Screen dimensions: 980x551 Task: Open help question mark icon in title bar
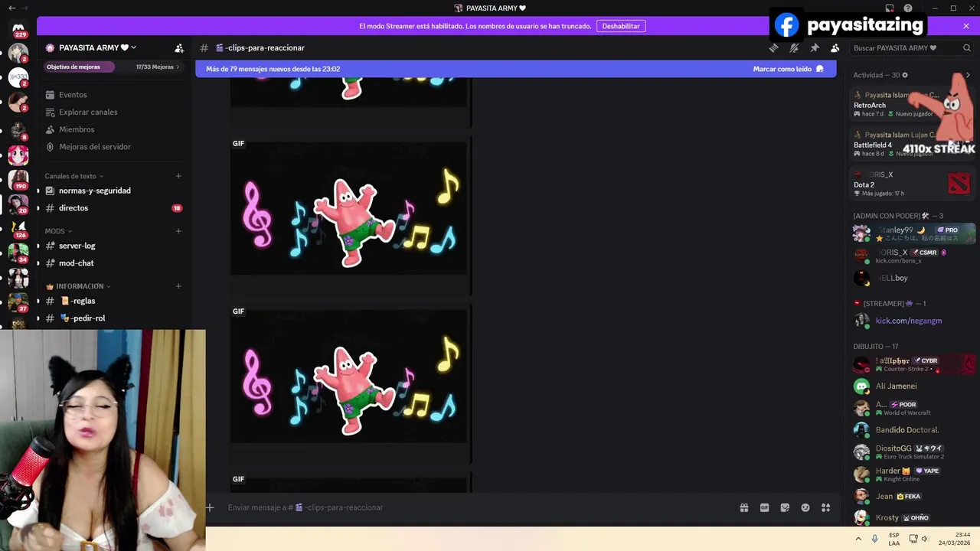(908, 8)
